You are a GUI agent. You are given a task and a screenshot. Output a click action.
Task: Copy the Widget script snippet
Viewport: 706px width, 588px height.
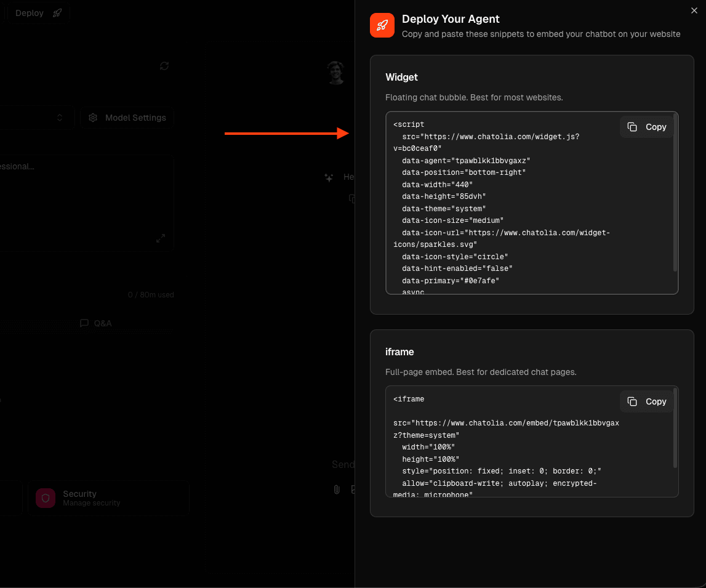click(647, 127)
